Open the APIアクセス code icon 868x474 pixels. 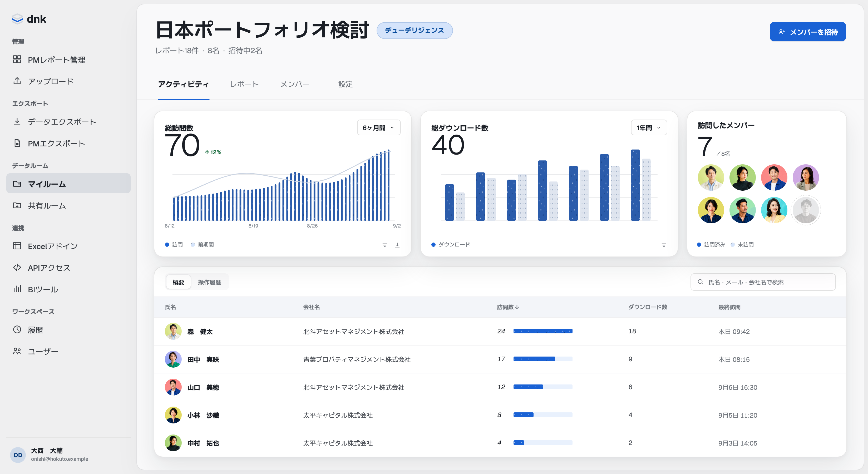(x=17, y=268)
